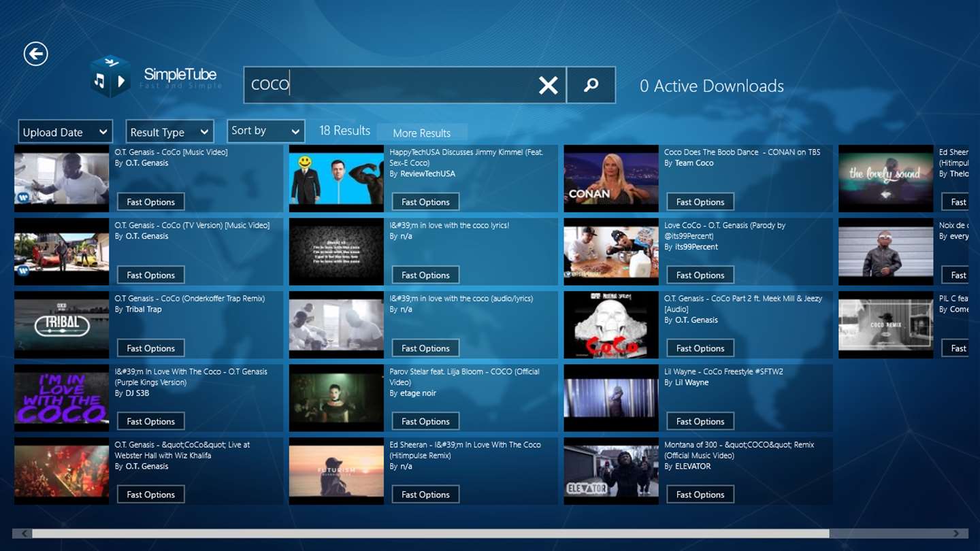Clear the search text with the X
This screenshot has height=551, width=980.
tap(548, 85)
